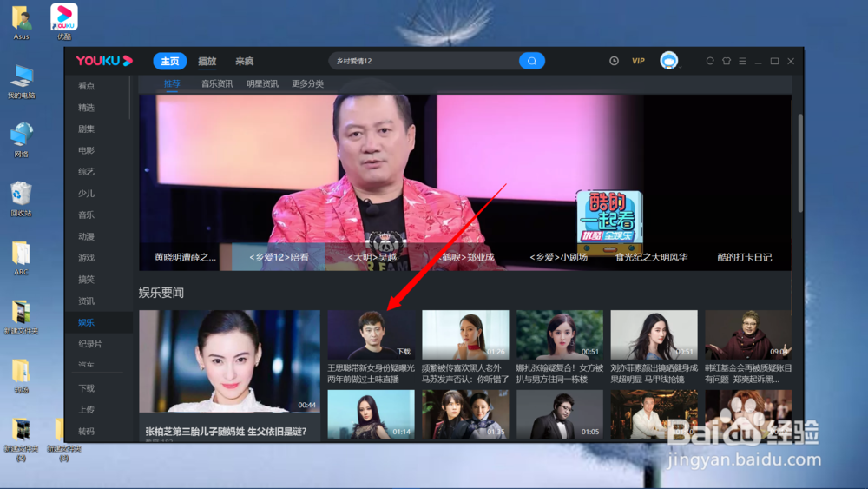Open video thumbnail with 01:26 duration
The image size is (868, 489).
tap(465, 334)
